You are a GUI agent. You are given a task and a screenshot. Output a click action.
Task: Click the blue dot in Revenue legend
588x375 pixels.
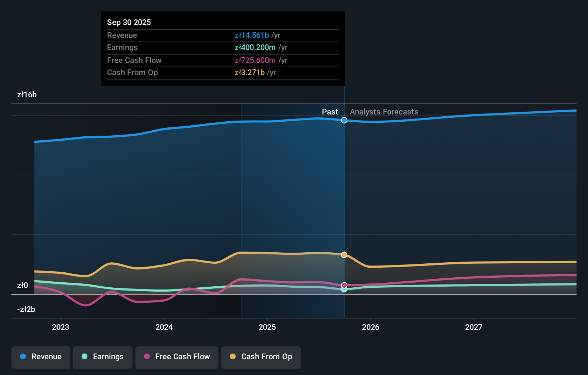click(23, 357)
